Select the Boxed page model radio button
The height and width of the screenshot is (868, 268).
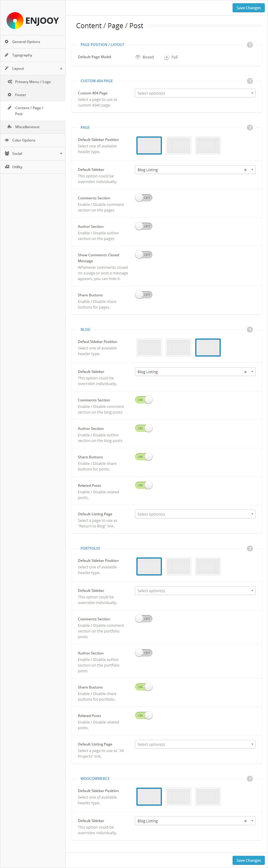tap(138, 57)
